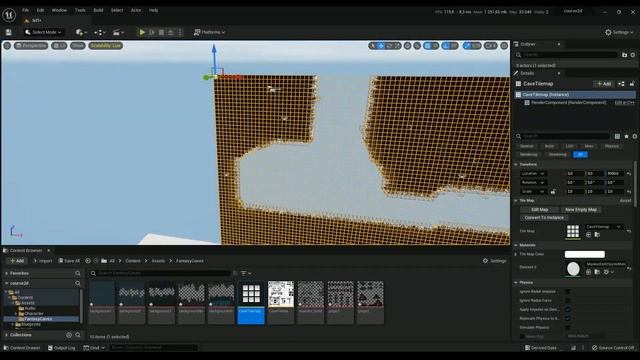Click the Stop simulation button
The height and width of the screenshot is (360, 640).
[x=162, y=32]
